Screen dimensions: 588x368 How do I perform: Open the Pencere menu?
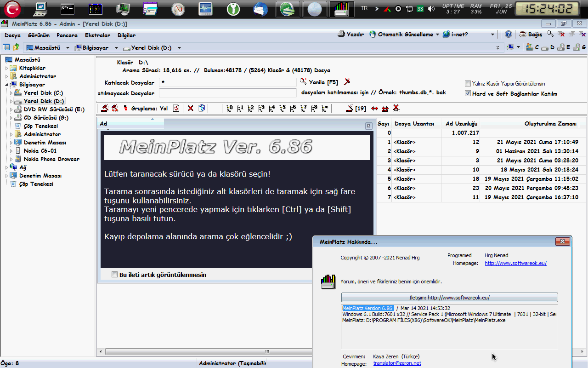click(x=67, y=35)
